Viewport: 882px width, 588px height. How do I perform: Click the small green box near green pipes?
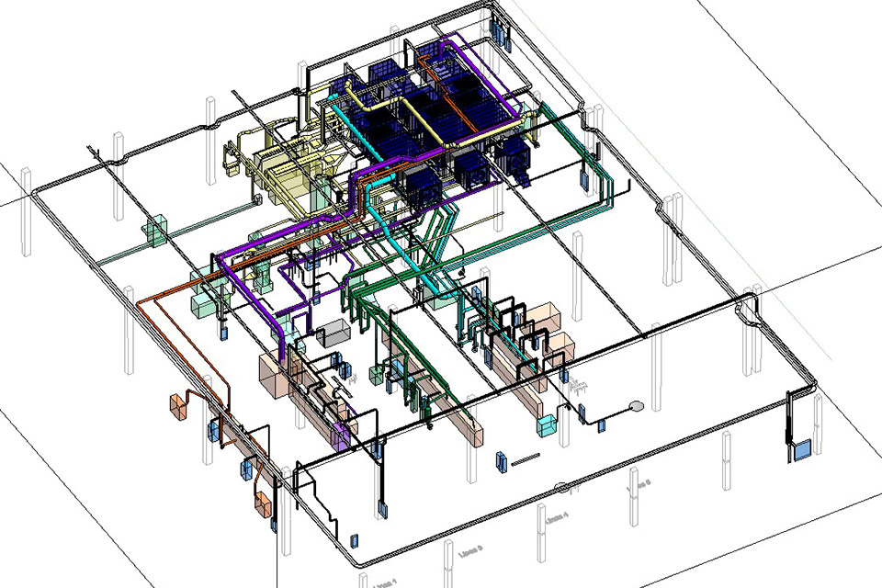click(377, 375)
